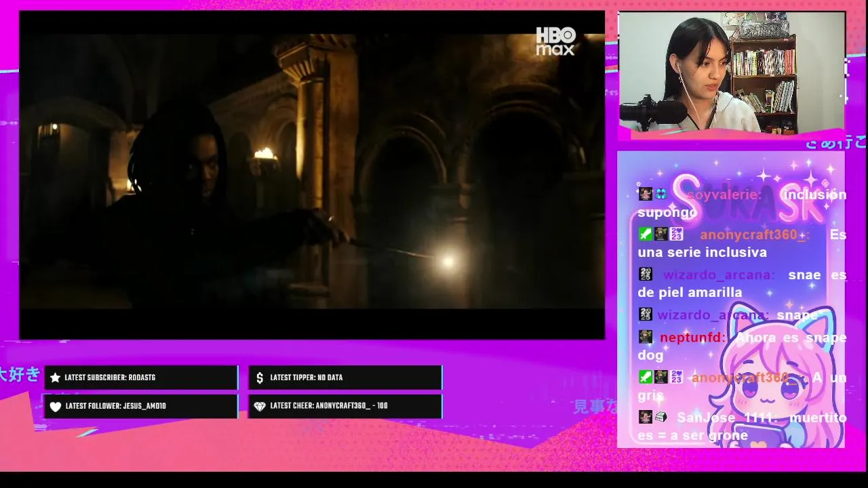Click the star icon beside Latest Subscriber
Image resolution: width=868 pixels, height=488 pixels.
pos(55,378)
